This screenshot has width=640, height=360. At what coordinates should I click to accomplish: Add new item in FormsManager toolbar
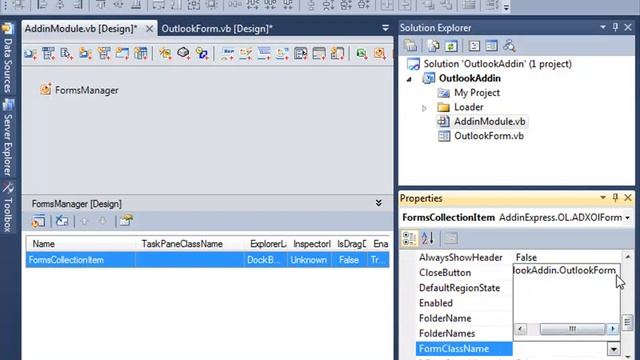click(x=38, y=220)
